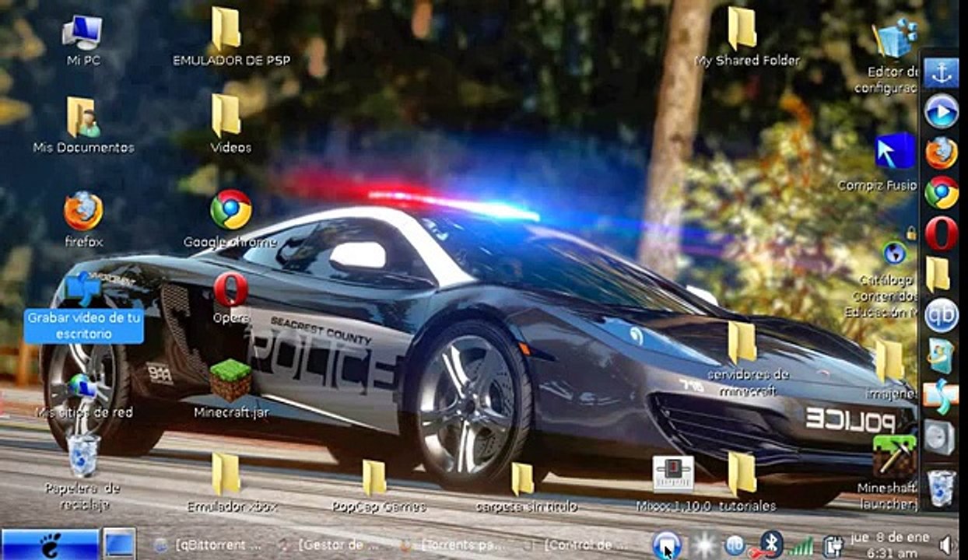Switch to Gestor de taskbar window
The image size is (968, 560).
[328, 545]
